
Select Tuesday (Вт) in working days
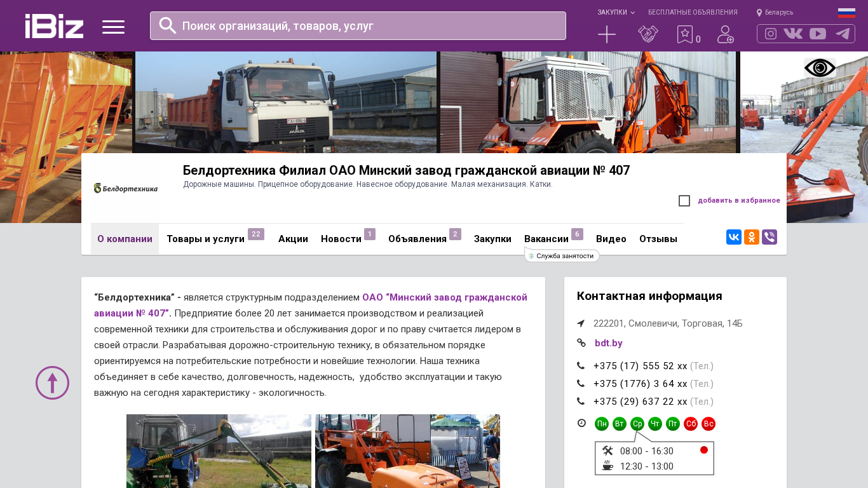(620, 424)
